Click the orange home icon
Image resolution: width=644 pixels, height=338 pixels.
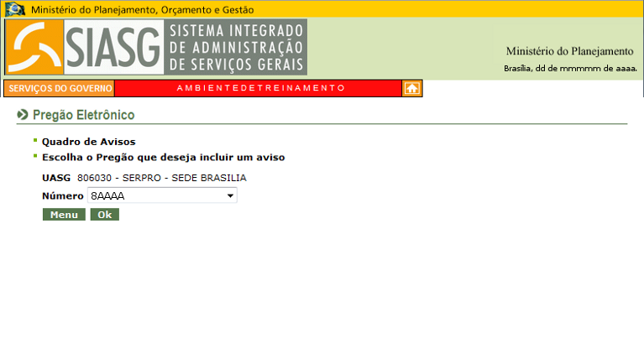click(412, 88)
